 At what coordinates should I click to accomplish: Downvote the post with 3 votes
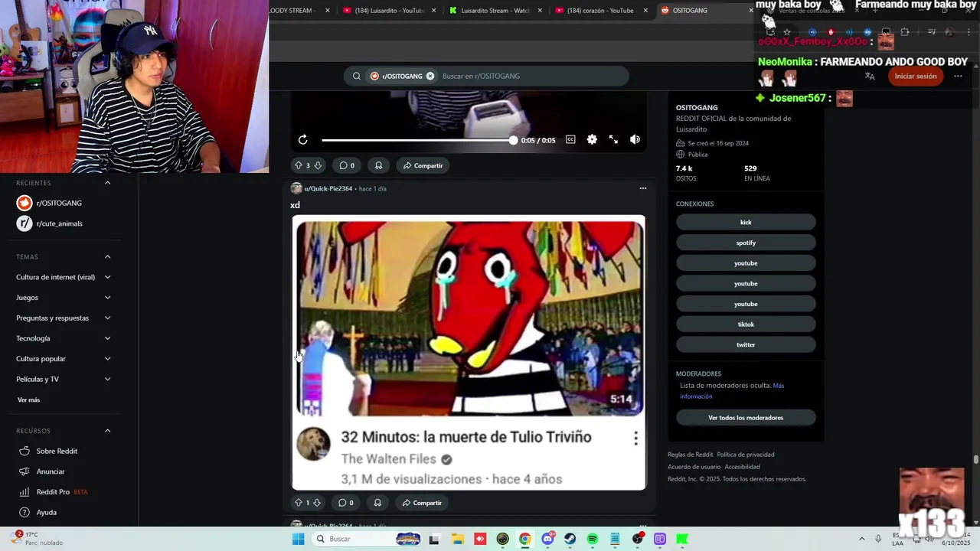(318, 165)
